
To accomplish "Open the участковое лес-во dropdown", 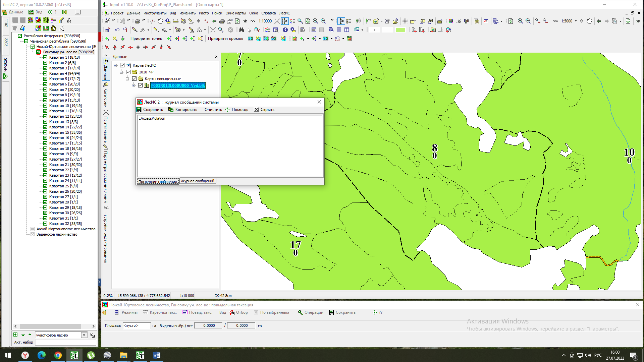I will 84,335.
